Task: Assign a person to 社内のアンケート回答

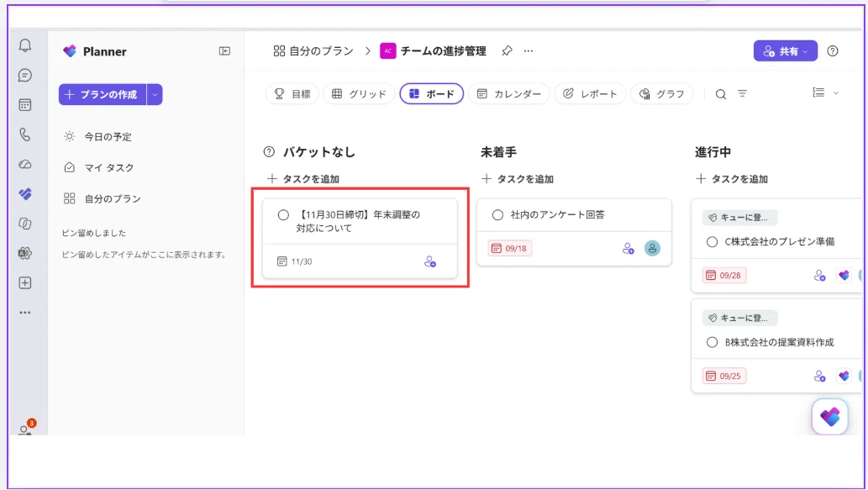Action: [x=628, y=249]
